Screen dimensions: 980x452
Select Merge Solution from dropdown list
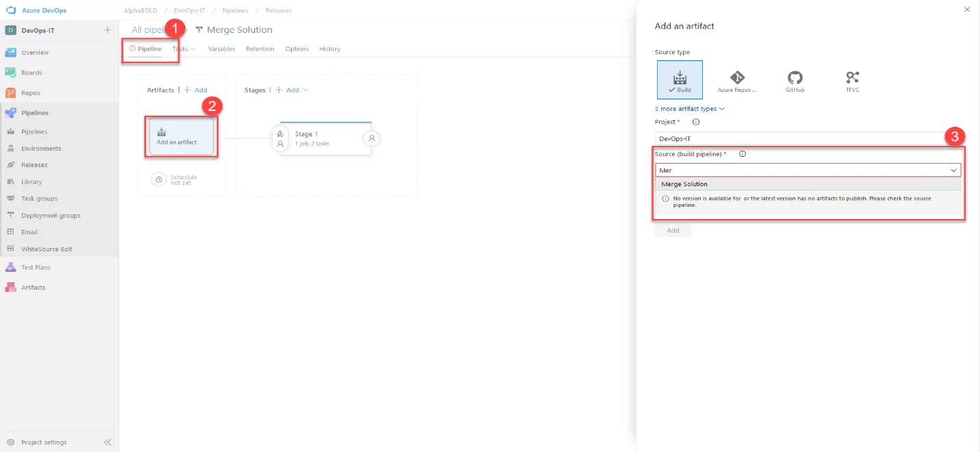[808, 184]
